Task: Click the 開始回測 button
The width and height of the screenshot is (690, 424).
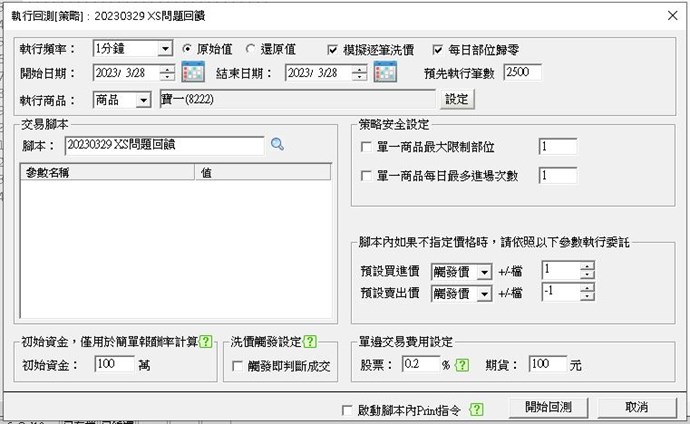Action: [548, 407]
